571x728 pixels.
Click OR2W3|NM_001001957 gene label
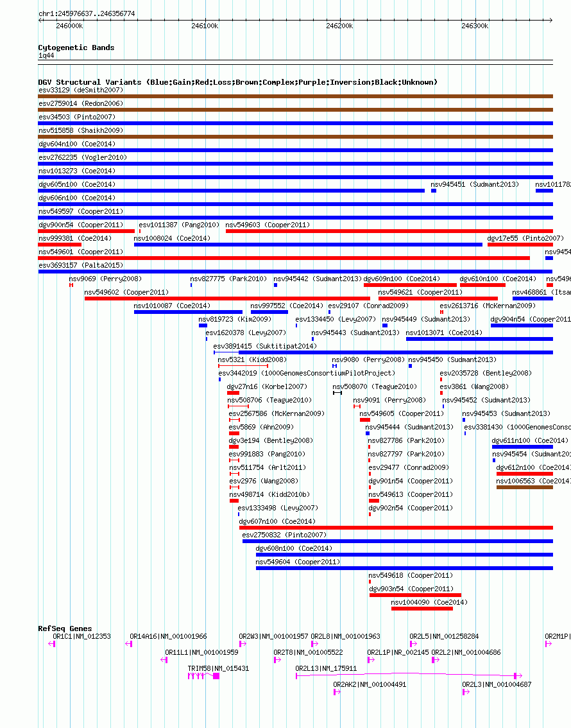point(274,636)
